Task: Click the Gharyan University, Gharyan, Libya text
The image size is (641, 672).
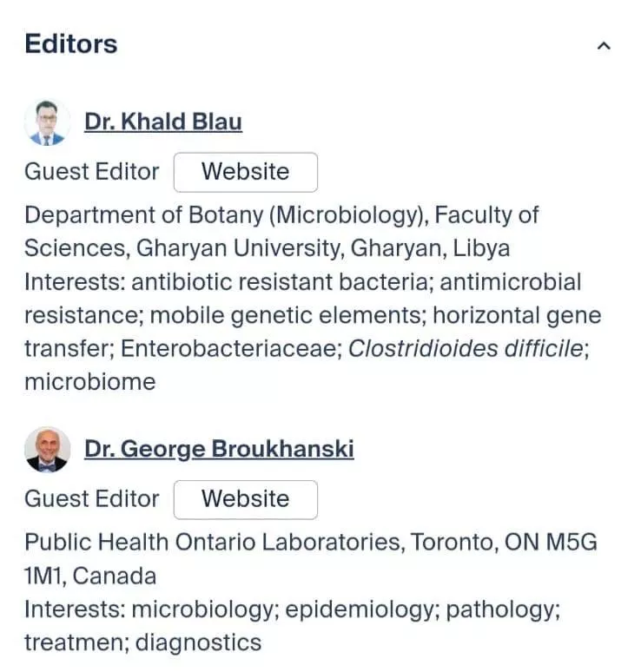Action: [x=323, y=248]
